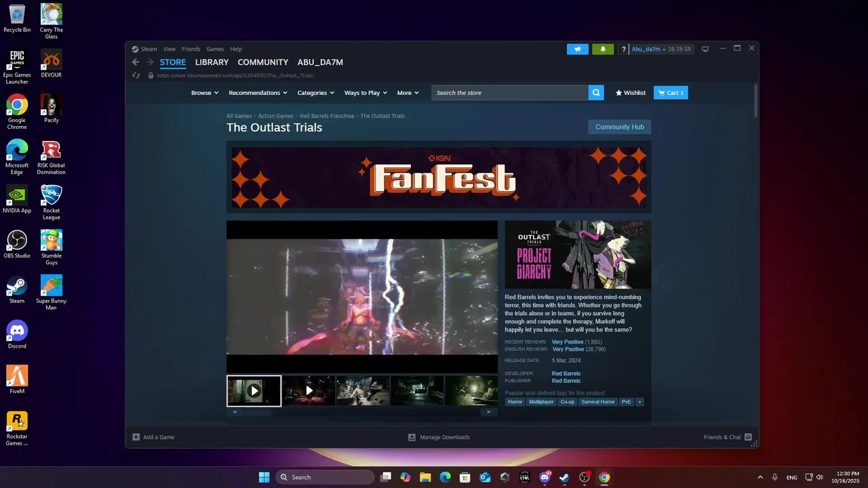Click the Community Hub button
Screen dimensions: 868x488
pyautogui.click(x=620, y=127)
